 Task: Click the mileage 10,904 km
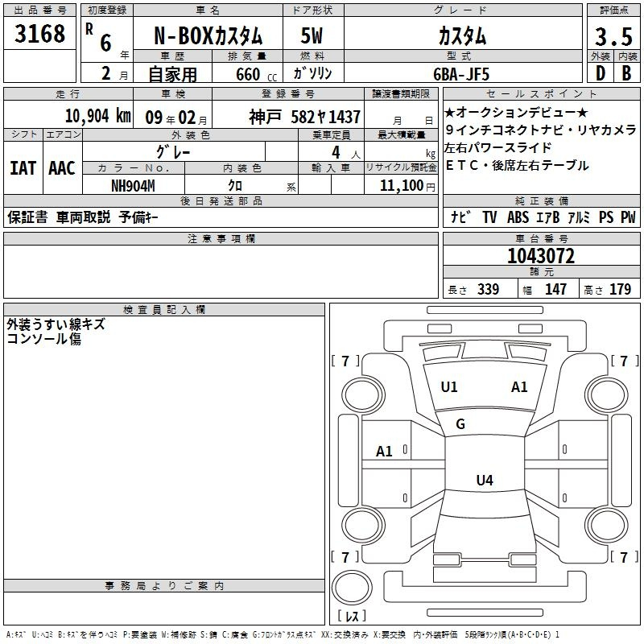pyautogui.click(x=97, y=116)
